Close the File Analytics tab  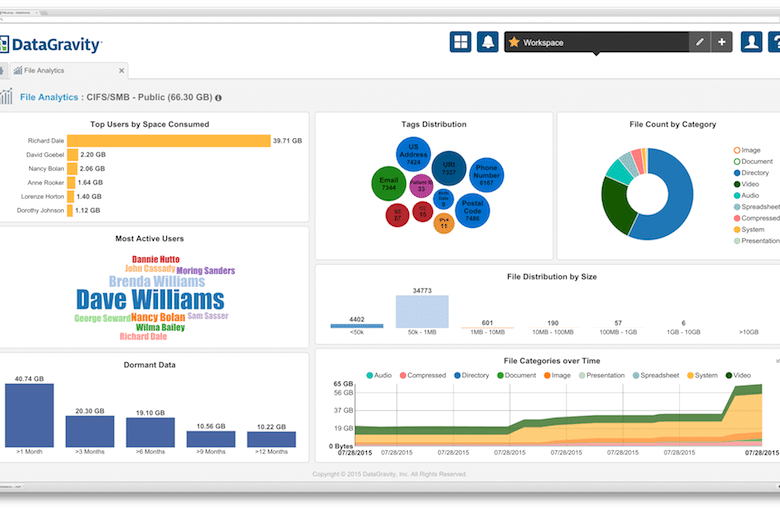pos(121,71)
